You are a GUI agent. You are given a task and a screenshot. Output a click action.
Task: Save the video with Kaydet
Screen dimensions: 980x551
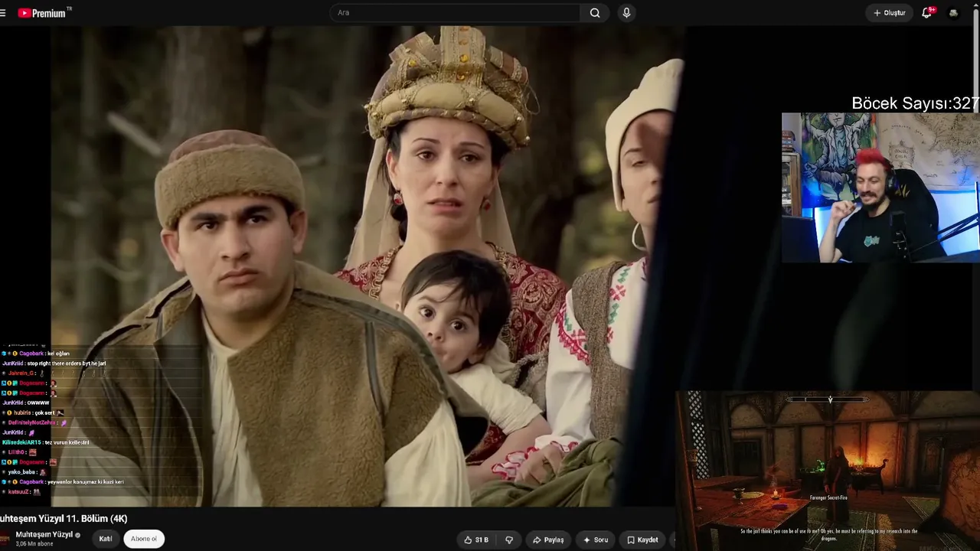[642, 540]
